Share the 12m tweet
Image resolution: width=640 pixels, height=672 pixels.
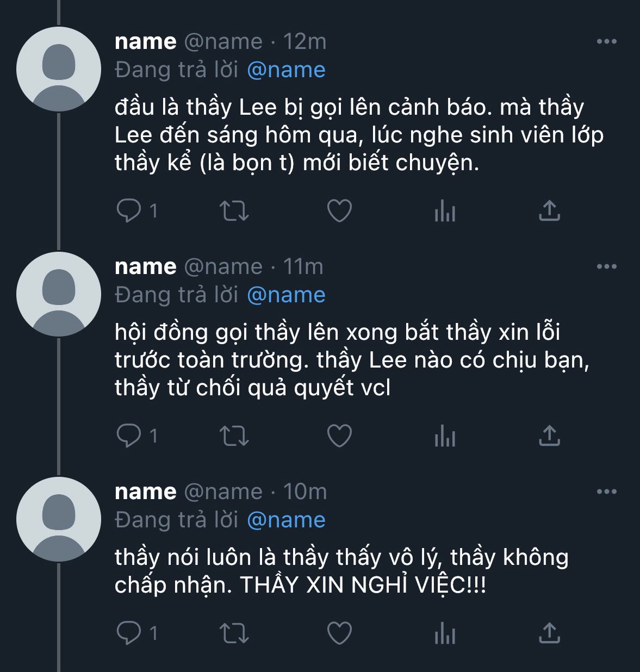click(x=549, y=211)
